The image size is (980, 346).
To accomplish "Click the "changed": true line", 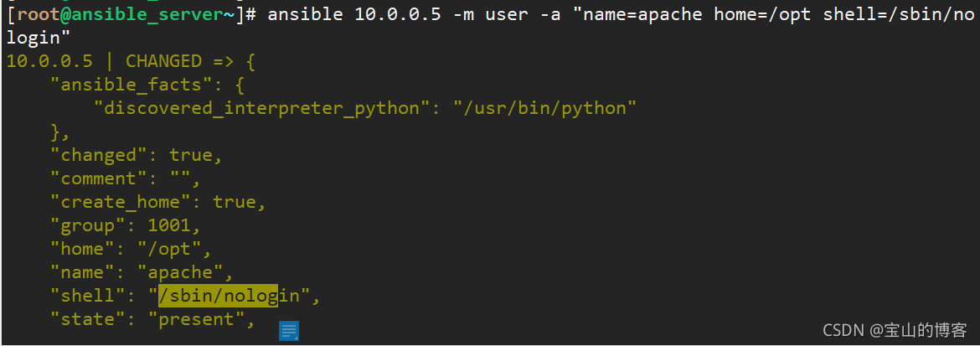I will tap(137, 155).
